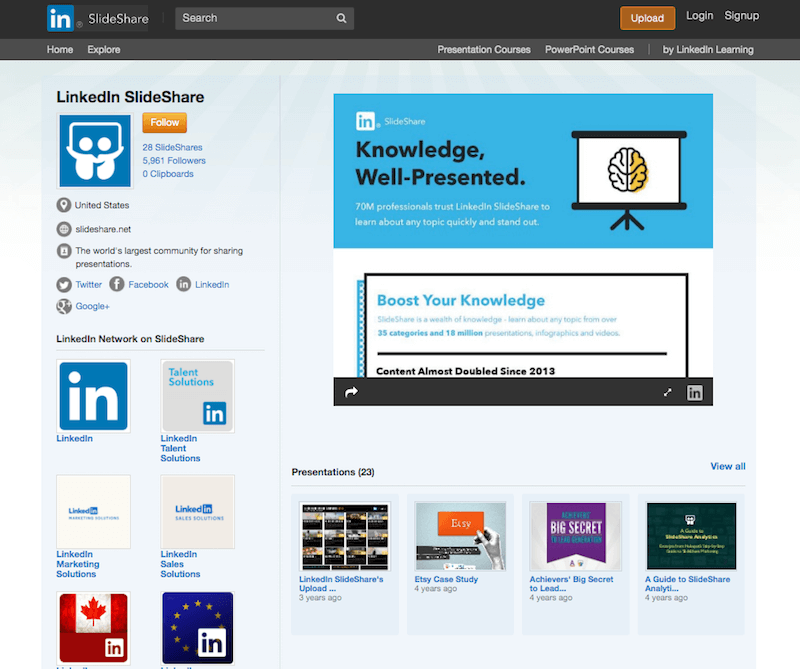Open the Achievers' Big Secret title link
The image size is (800, 669).
tap(571, 584)
